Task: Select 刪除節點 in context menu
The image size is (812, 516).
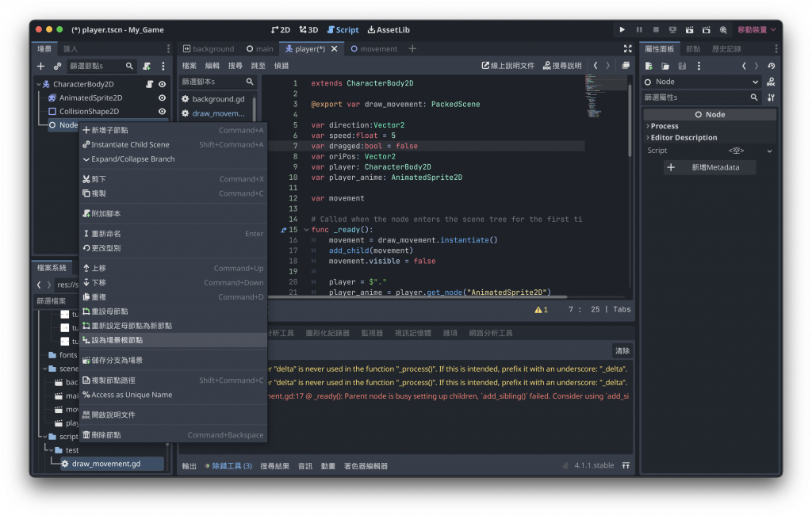Action: (173, 435)
